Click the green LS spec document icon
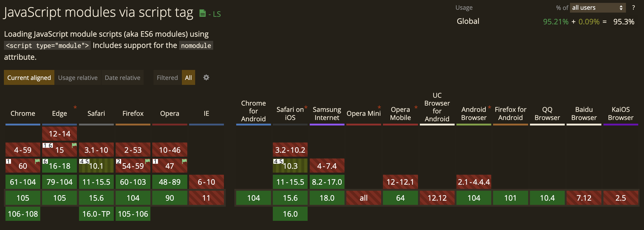Screen dimensions: 644x230 (x=202, y=13)
